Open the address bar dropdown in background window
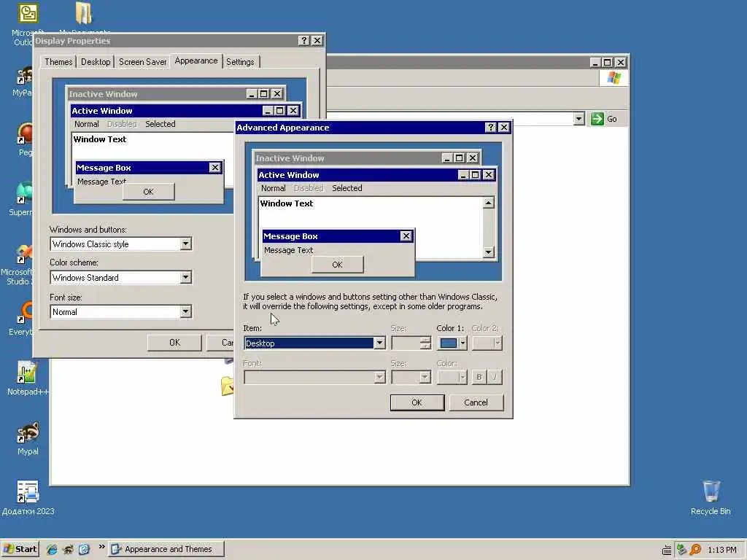 coord(578,119)
